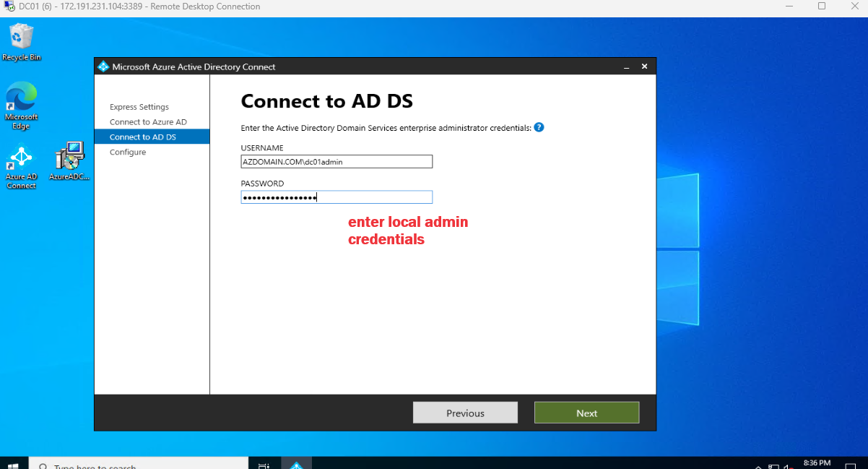Minimize the Azure AD Connect wizard window
The height and width of the screenshot is (469, 868).
[626, 66]
